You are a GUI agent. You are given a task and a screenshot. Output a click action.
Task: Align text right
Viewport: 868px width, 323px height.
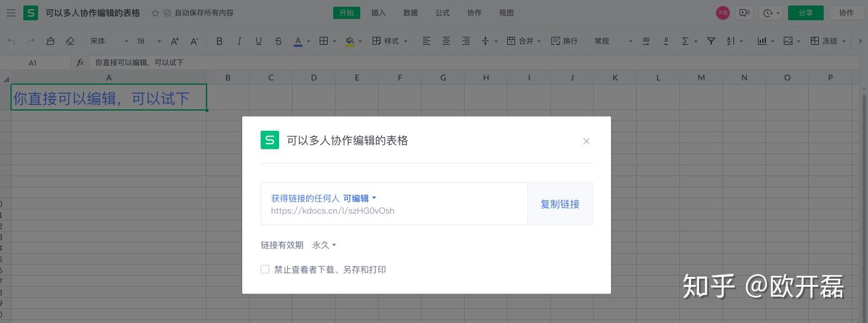click(x=466, y=41)
